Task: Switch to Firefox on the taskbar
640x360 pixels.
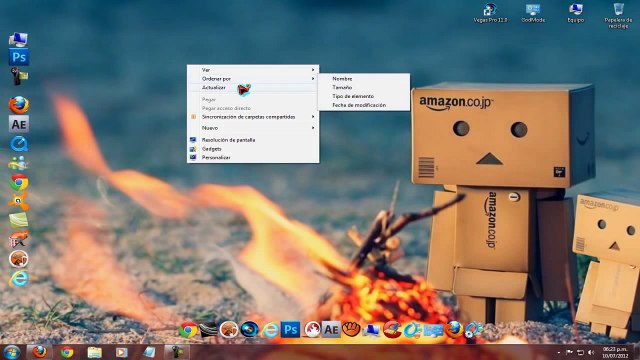Action: 40,352
